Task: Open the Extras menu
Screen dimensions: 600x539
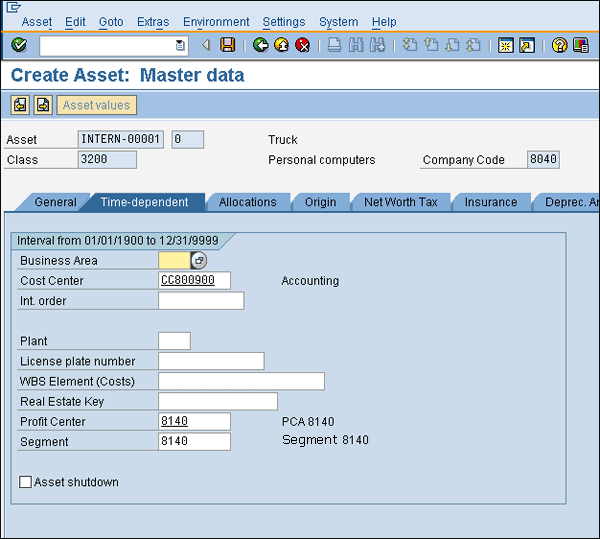Action: pyautogui.click(x=153, y=22)
